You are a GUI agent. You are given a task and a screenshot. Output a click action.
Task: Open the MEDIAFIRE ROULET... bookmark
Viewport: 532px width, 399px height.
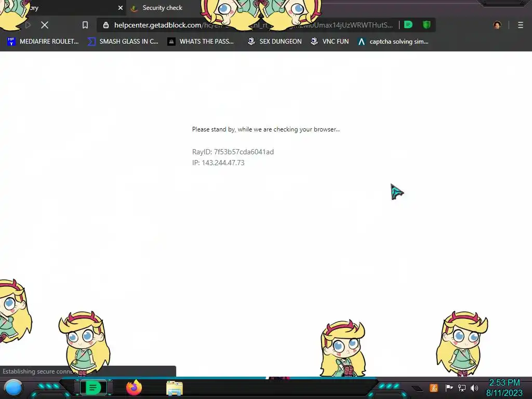point(43,42)
